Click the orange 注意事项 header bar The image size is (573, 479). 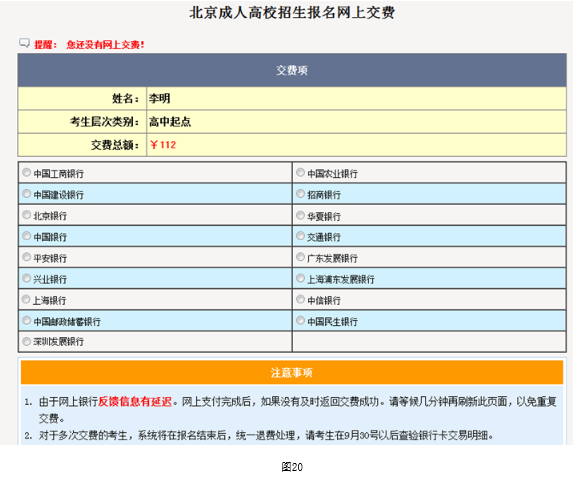292,372
